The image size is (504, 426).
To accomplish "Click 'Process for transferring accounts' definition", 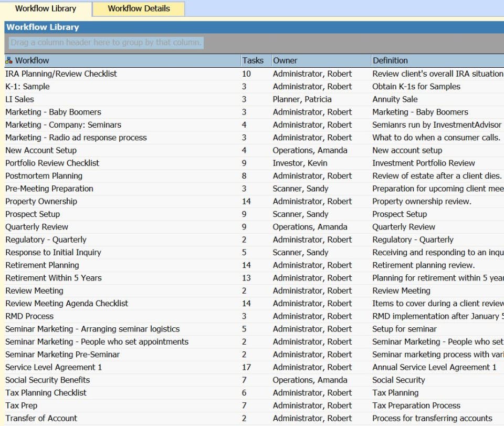I will [432, 418].
